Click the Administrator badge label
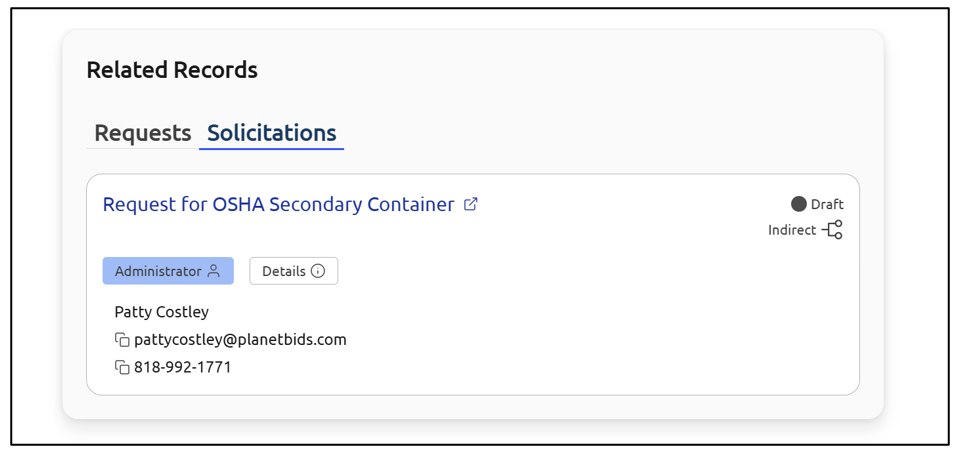This screenshot has height=457, width=961. [x=158, y=271]
